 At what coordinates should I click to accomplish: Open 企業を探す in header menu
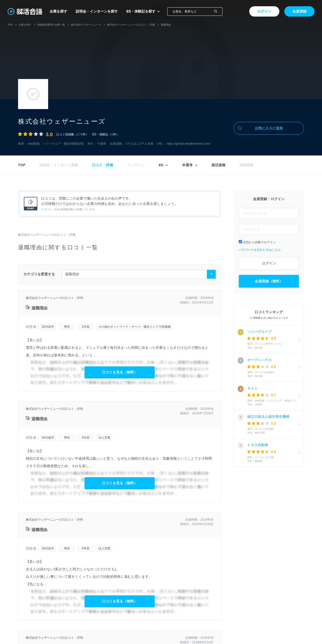(x=58, y=11)
